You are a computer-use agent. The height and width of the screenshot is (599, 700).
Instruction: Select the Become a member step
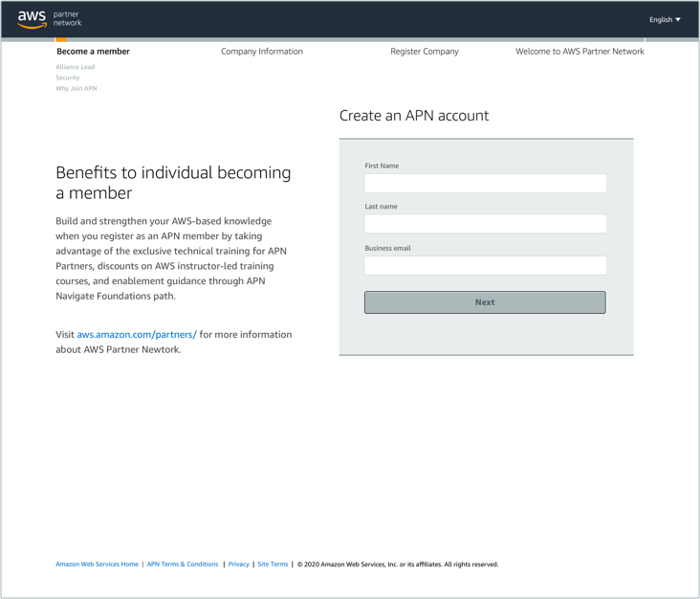pos(94,52)
